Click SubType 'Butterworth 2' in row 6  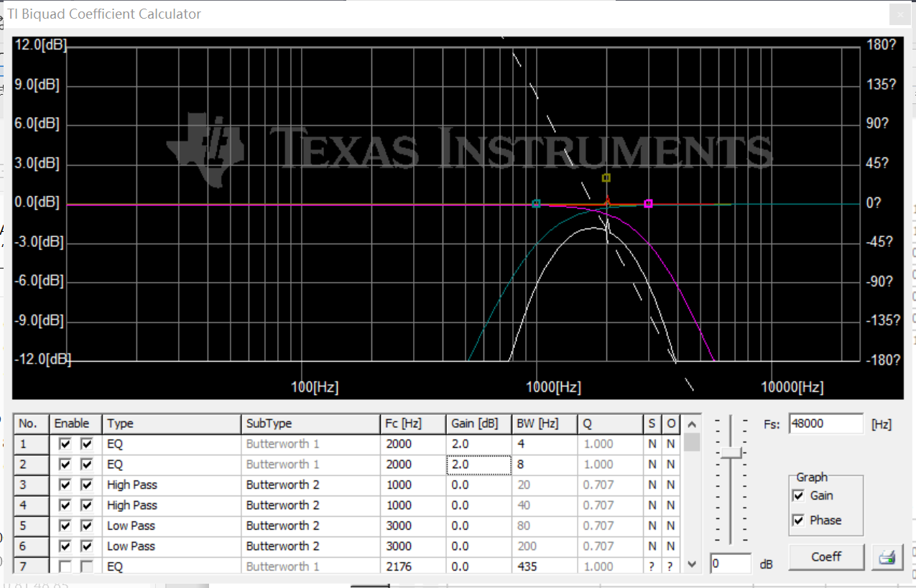pyautogui.click(x=311, y=546)
